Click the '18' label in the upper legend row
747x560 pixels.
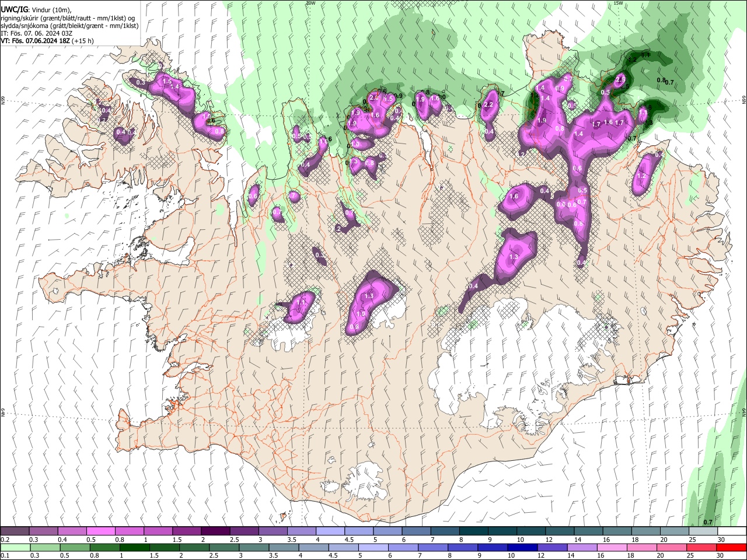click(634, 540)
